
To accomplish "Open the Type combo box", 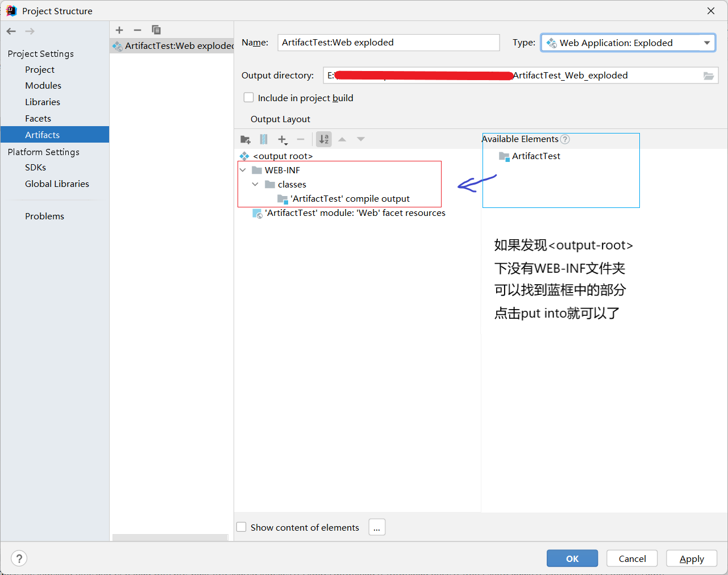I will coord(628,43).
